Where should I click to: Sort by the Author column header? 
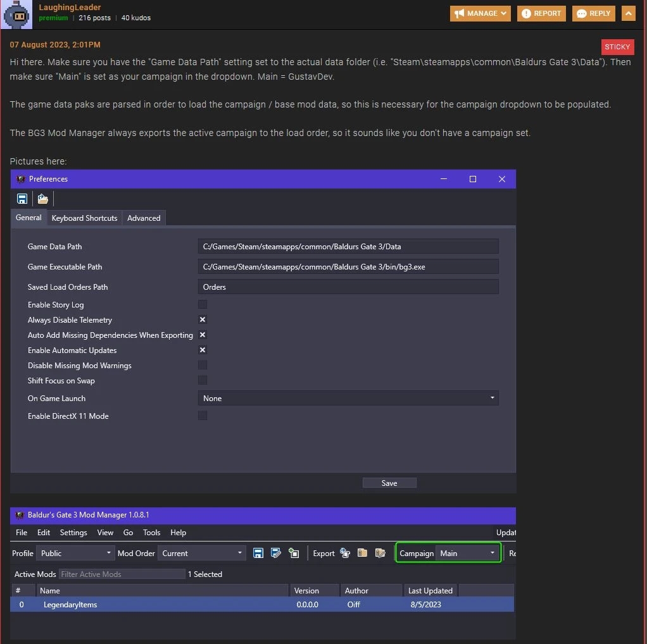point(371,590)
